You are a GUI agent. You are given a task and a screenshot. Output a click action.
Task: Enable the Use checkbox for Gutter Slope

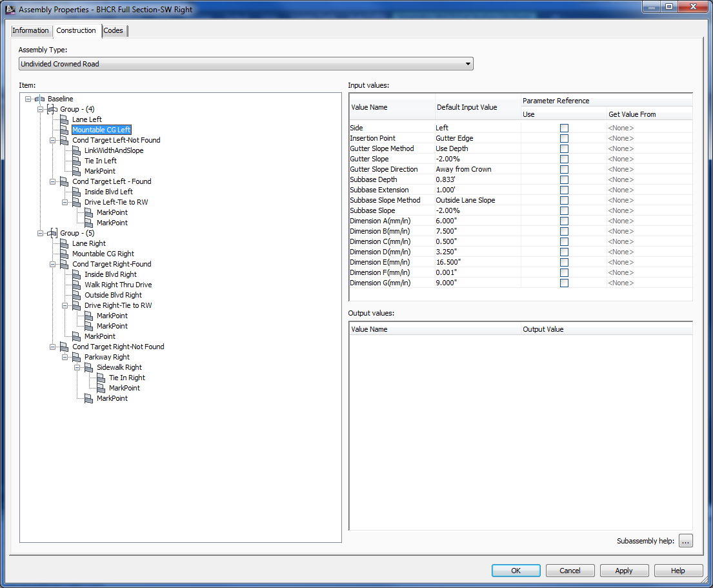tap(564, 159)
